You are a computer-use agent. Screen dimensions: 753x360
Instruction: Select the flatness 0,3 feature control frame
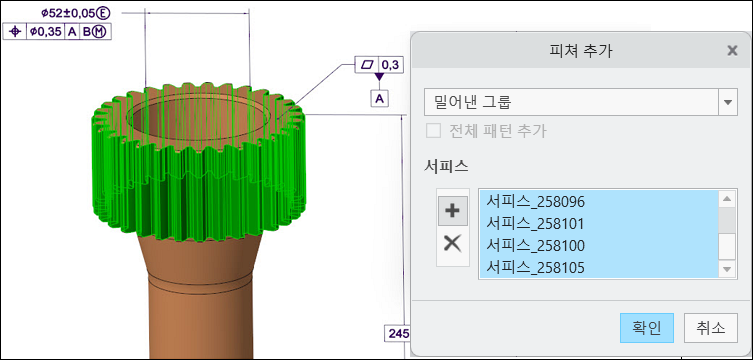(379, 65)
